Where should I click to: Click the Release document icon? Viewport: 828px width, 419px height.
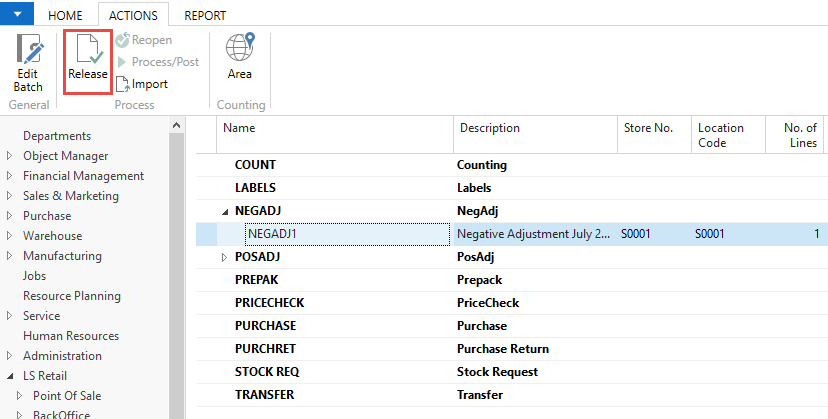(x=88, y=50)
